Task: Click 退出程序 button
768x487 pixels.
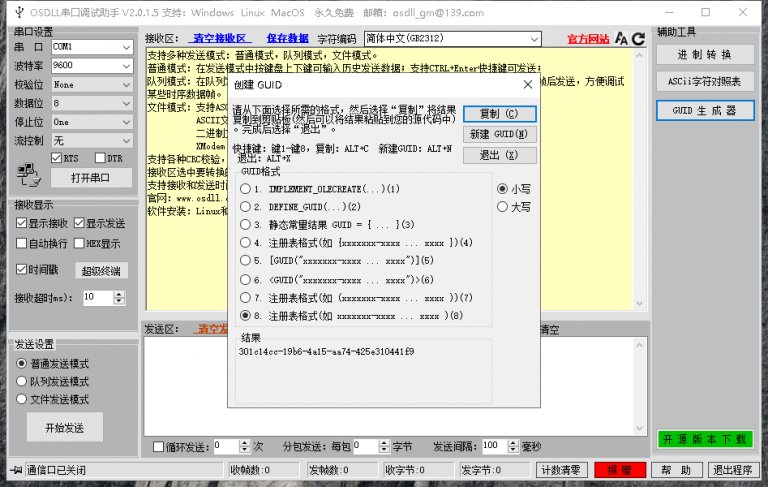Action: pyautogui.click(x=733, y=470)
